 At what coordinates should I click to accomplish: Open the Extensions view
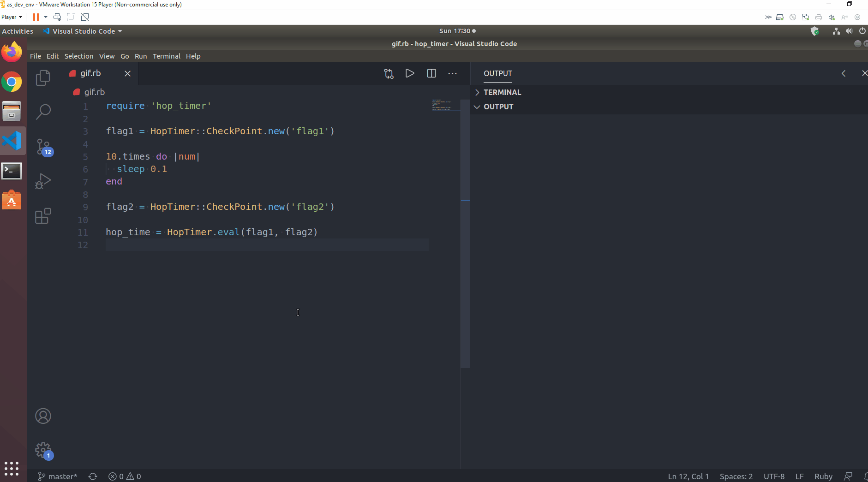(x=43, y=216)
